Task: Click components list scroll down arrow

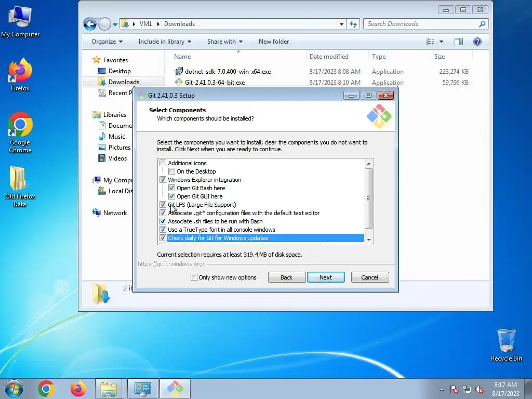Action: click(369, 240)
